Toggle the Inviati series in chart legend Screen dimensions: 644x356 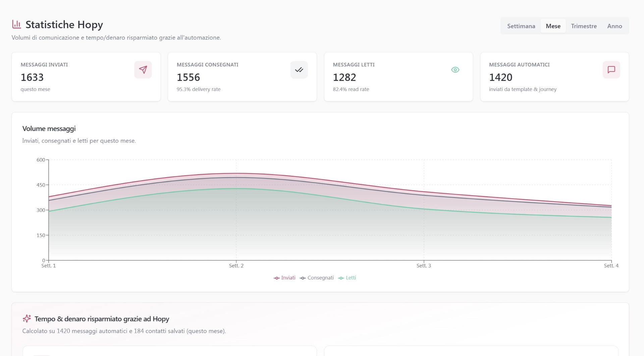tap(284, 278)
